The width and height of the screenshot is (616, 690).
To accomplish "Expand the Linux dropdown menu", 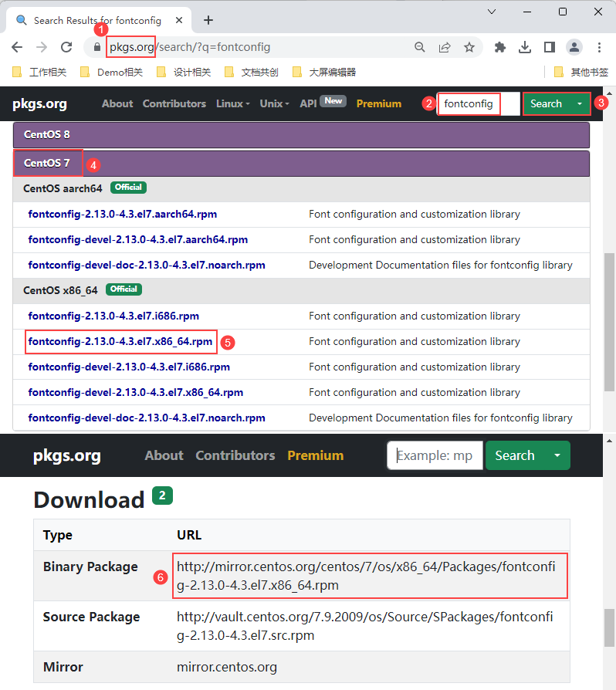I will 233,104.
